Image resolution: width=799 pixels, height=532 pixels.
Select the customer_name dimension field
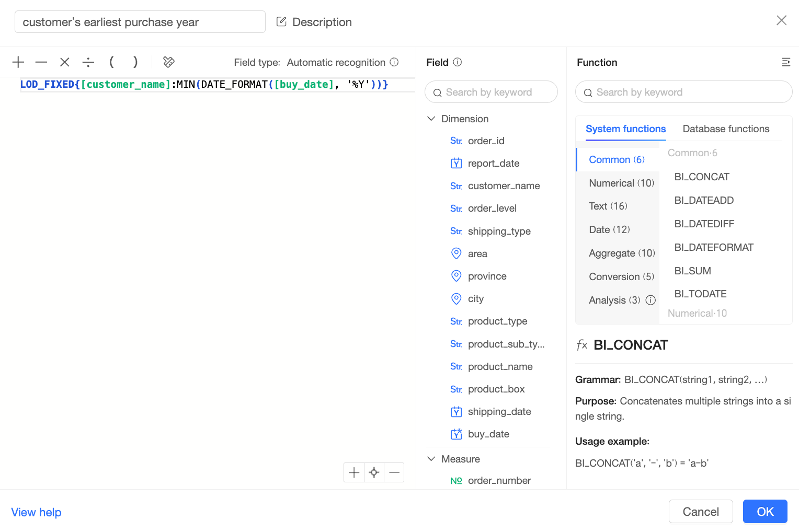(504, 186)
